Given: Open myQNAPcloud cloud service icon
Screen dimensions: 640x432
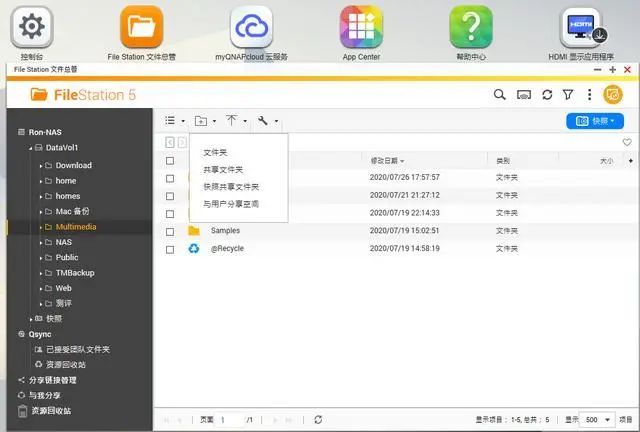Looking at the screenshot, I should (251, 27).
